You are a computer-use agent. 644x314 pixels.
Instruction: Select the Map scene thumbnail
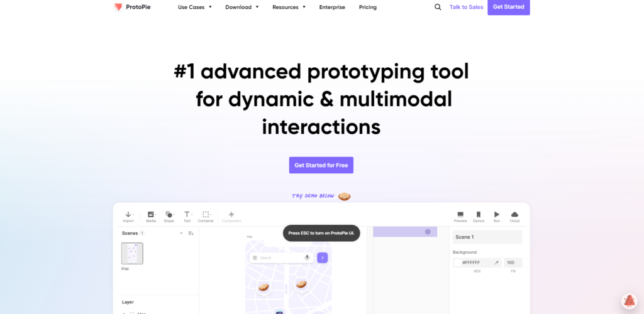(x=132, y=254)
